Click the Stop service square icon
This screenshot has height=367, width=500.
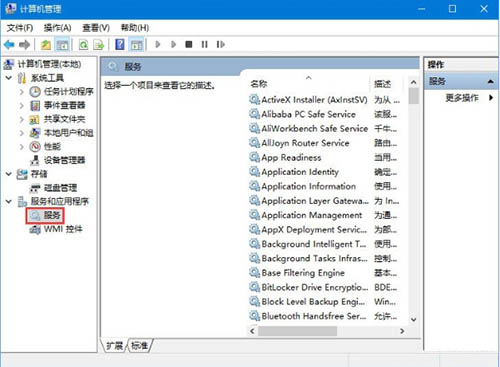coord(189,44)
